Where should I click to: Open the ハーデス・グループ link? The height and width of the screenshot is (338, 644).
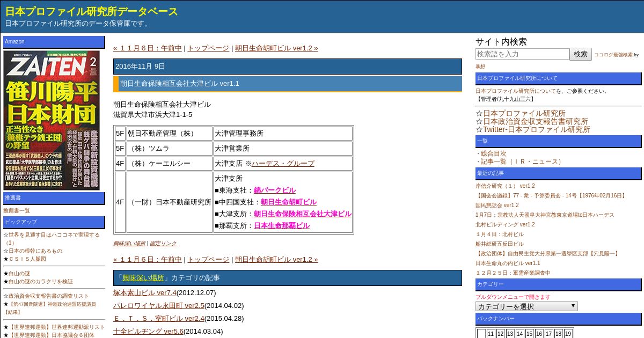(283, 163)
